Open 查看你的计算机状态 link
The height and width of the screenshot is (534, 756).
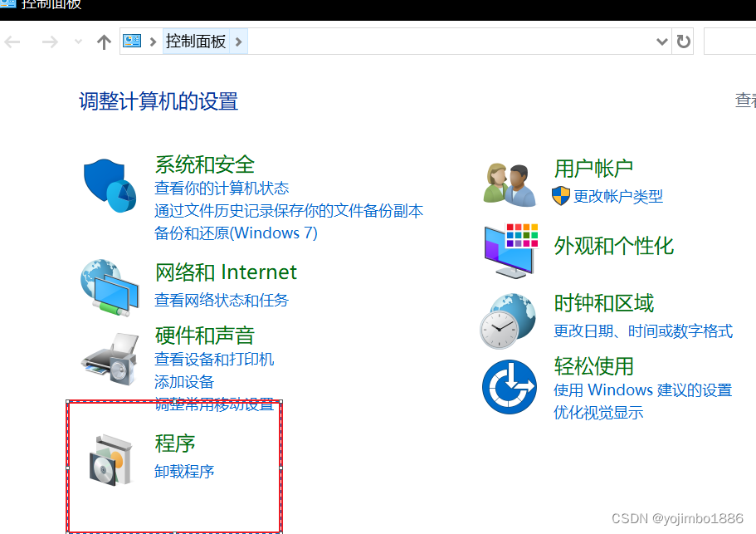(222, 189)
